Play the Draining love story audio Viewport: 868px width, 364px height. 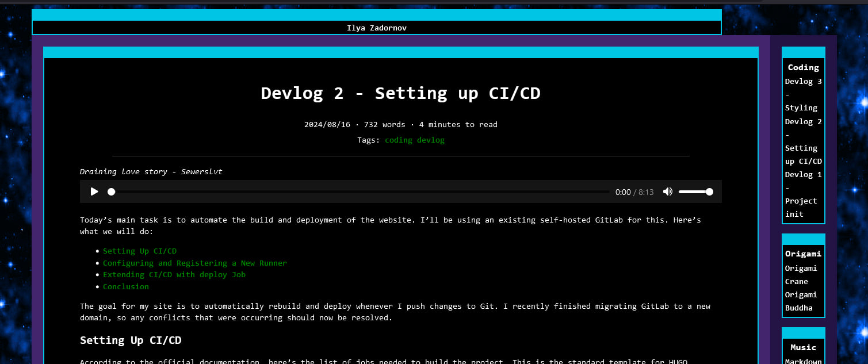point(94,191)
